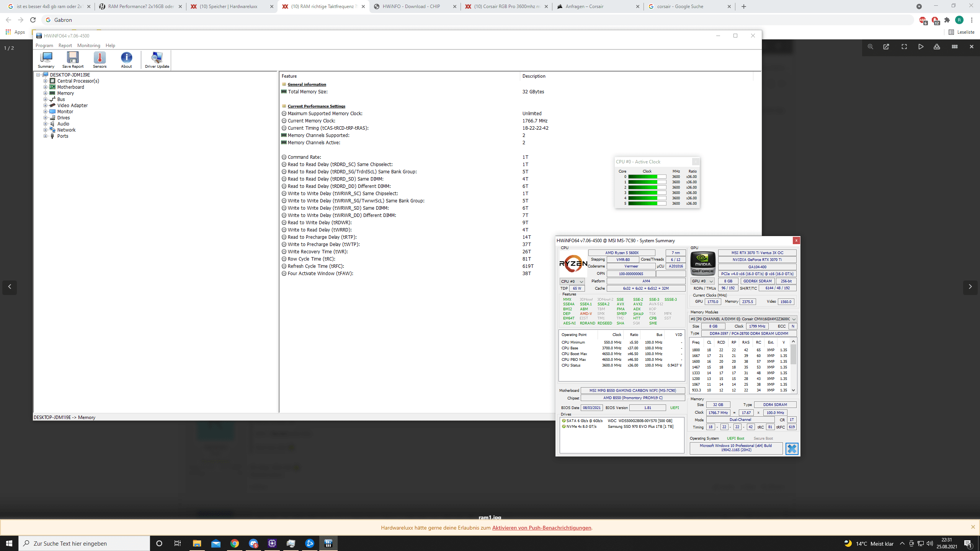The height and width of the screenshot is (551, 980).
Task: Expand the Motherboard tree node
Action: point(45,87)
